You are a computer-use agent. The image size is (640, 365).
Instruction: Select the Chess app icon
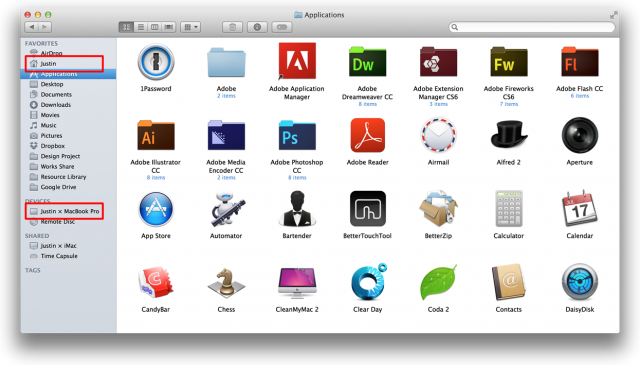[x=226, y=282]
